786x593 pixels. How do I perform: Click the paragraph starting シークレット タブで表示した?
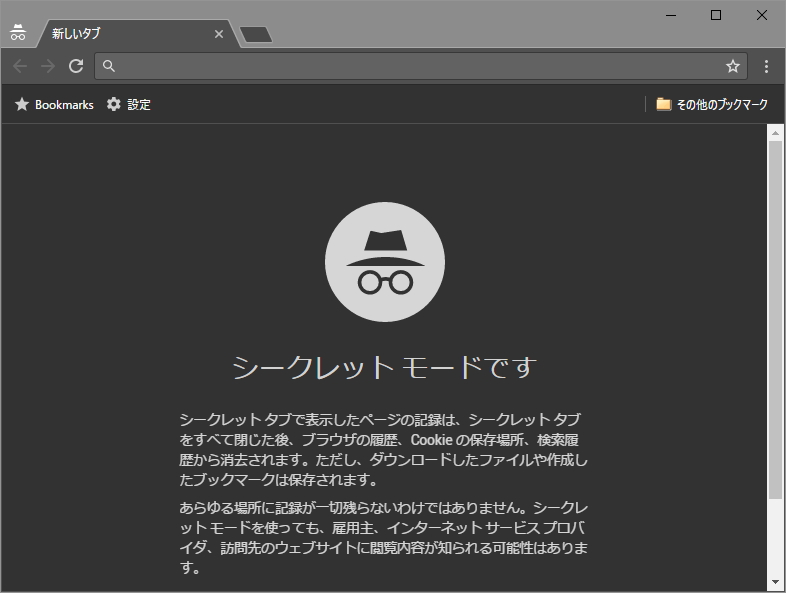pyautogui.click(x=383, y=449)
